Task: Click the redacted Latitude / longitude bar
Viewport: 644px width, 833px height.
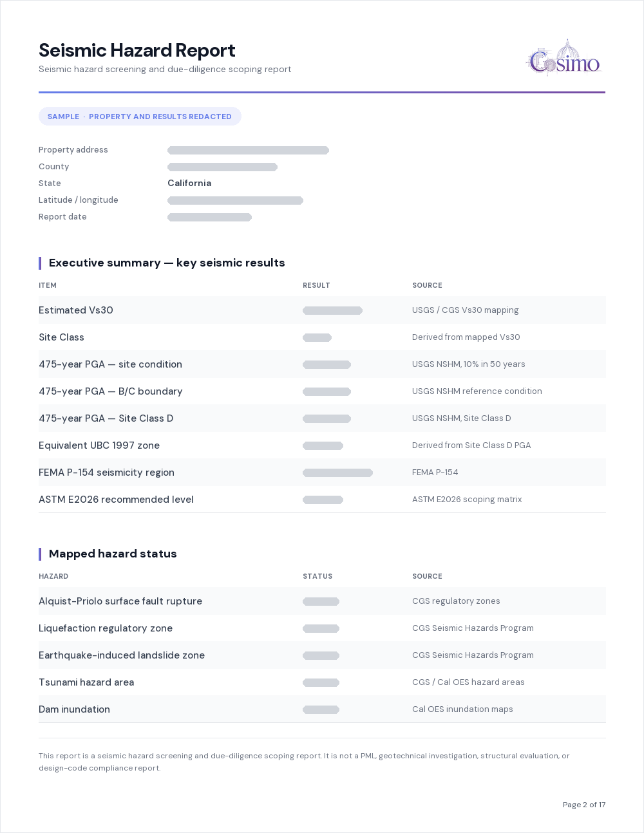Action: (235, 200)
